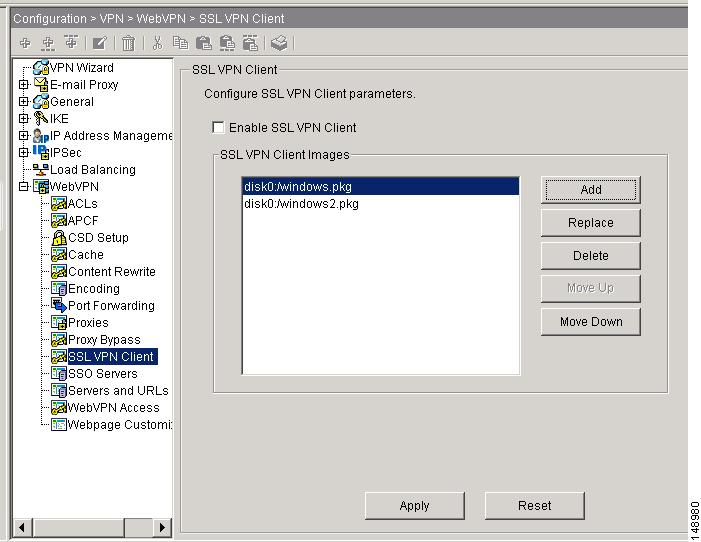
Task: Click the CSD Setup lock icon
Action: point(59,238)
